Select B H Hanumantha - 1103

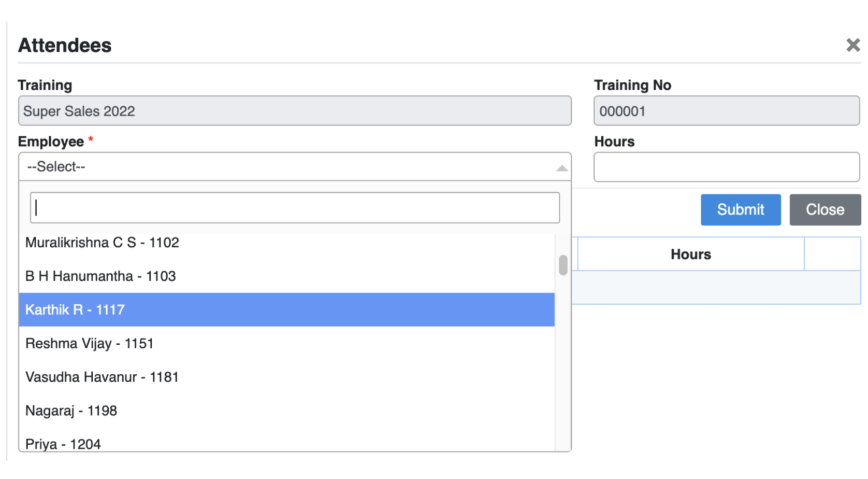tap(286, 276)
